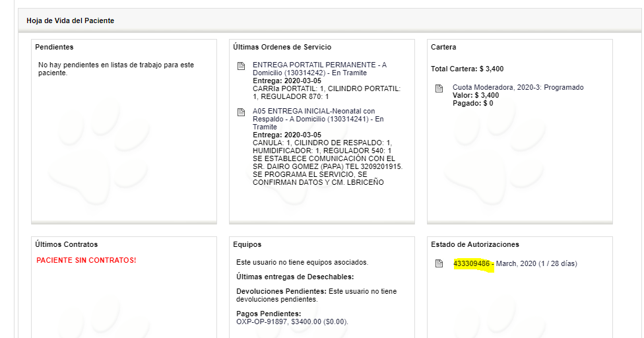The image size is (644, 338).
Task: Click document icon beside ENTREGA PORTATIL PERMANENTE order
Action: [x=241, y=66]
